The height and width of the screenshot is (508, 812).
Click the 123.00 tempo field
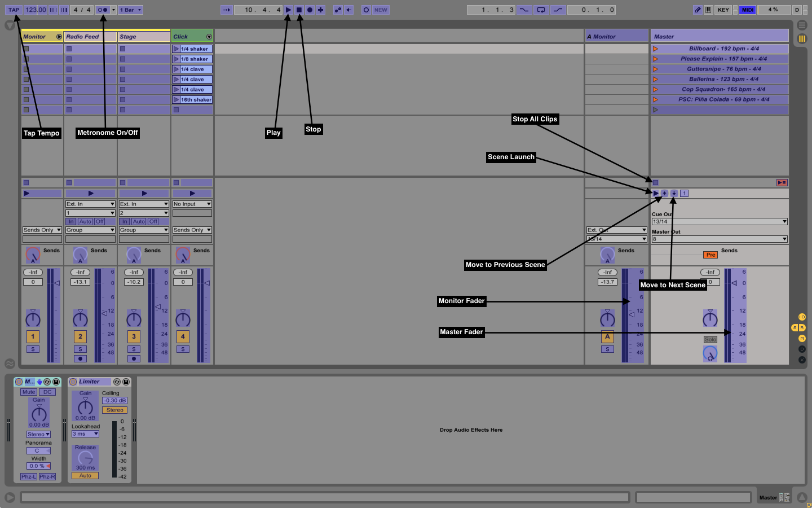36,10
